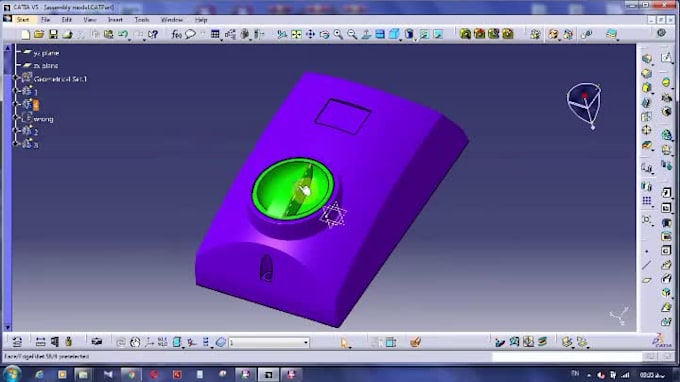
Task: Expand the body 3 tree node
Action: coord(16,144)
